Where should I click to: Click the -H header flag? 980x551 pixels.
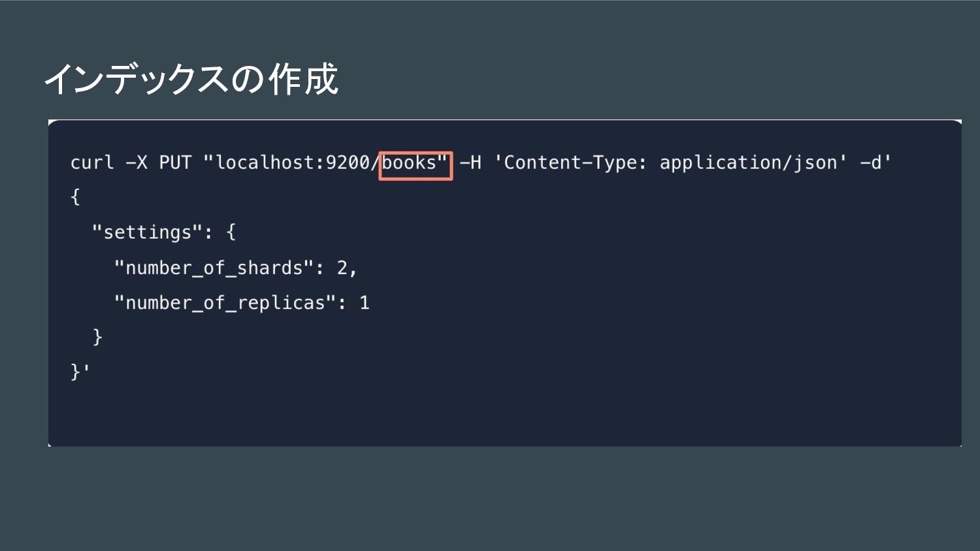(x=470, y=163)
